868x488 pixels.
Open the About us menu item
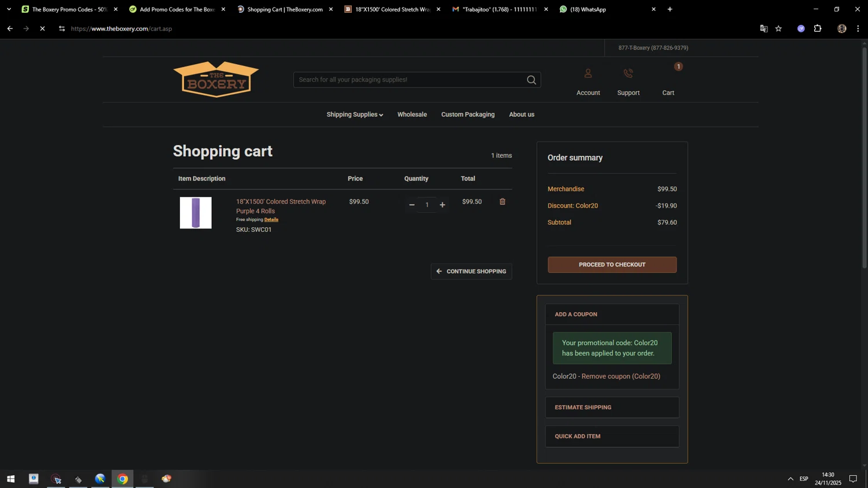pyautogui.click(x=521, y=114)
